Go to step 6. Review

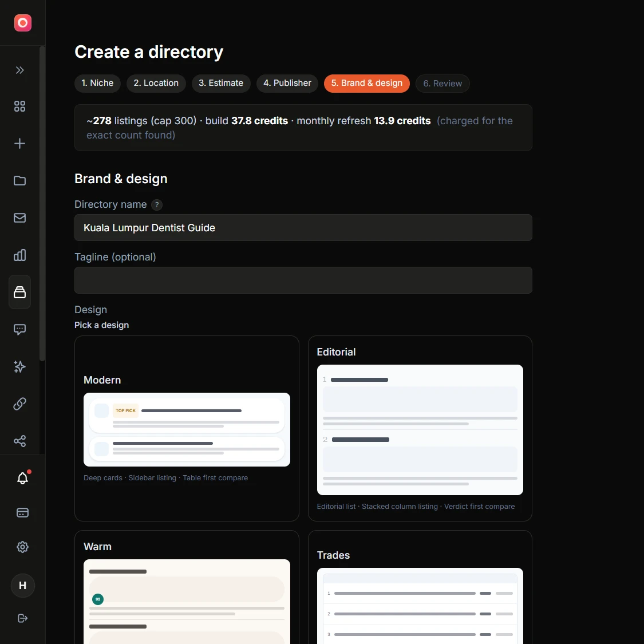point(442,84)
